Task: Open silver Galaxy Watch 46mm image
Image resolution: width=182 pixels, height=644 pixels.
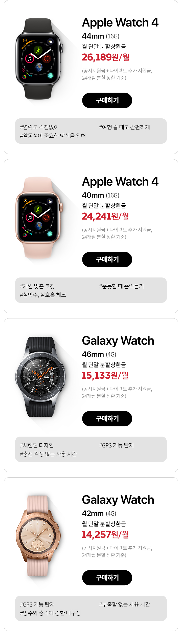Action: (40, 377)
